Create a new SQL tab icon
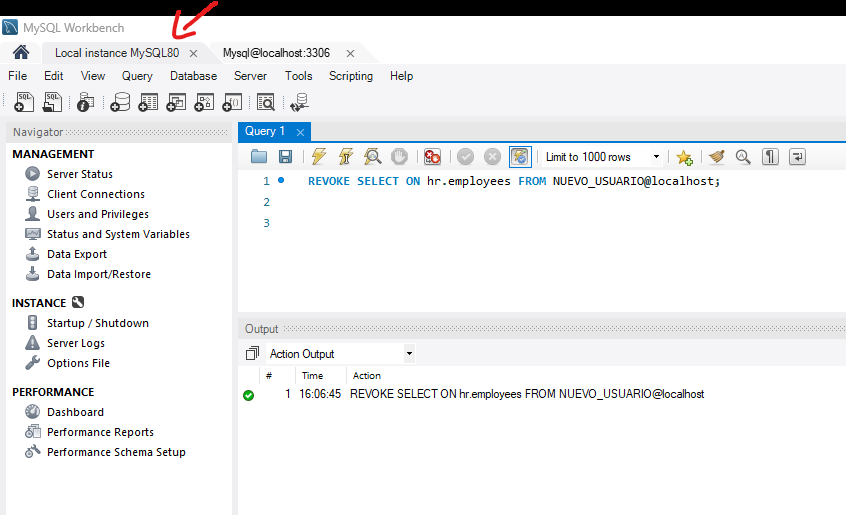The width and height of the screenshot is (846, 515). 23,102
